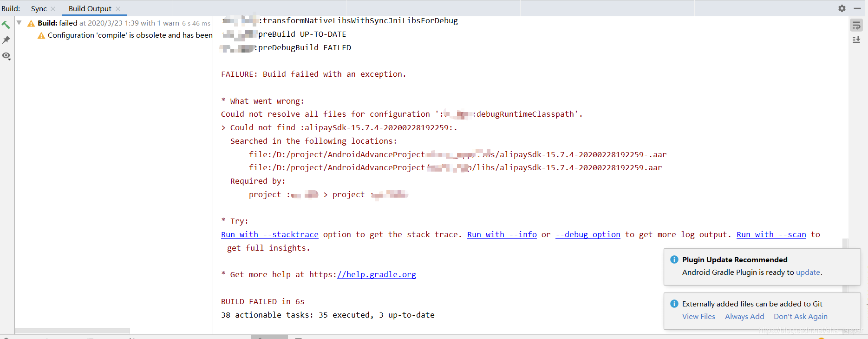Click the '38 actionable tasks' summary line
The image size is (868, 339).
click(x=328, y=315)
